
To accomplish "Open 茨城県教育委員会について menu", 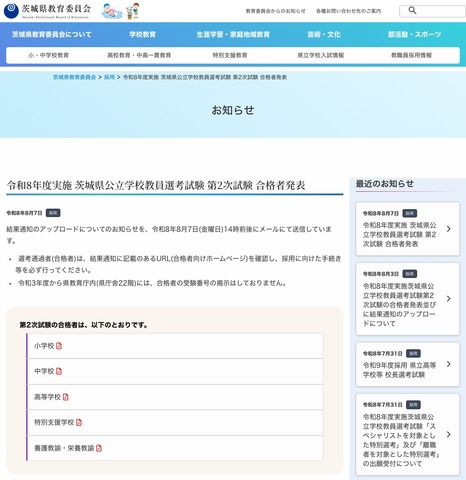I will tap(52, 34).
